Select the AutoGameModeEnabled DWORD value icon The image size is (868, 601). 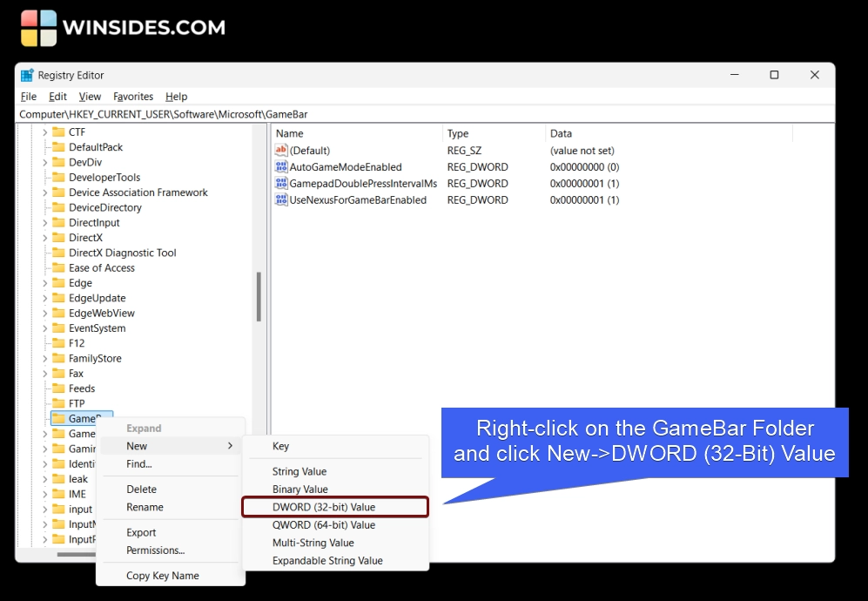(281, 166)
